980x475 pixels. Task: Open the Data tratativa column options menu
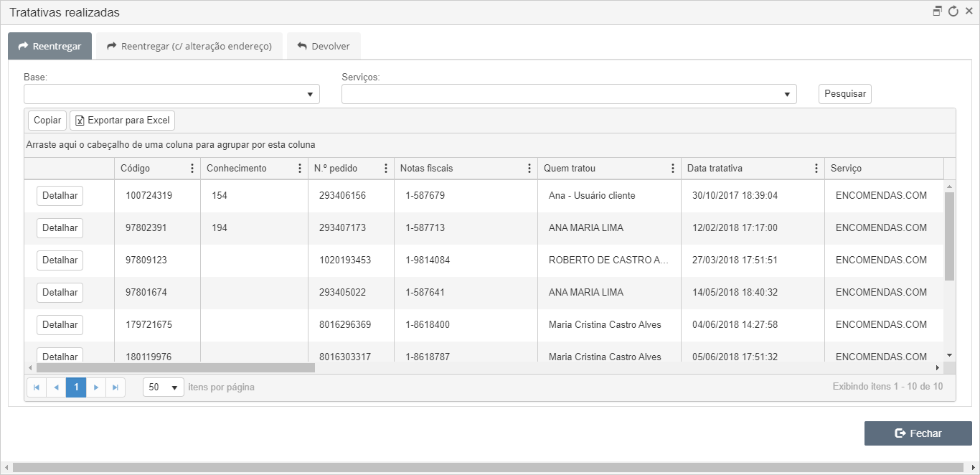(x=816, y=169)
